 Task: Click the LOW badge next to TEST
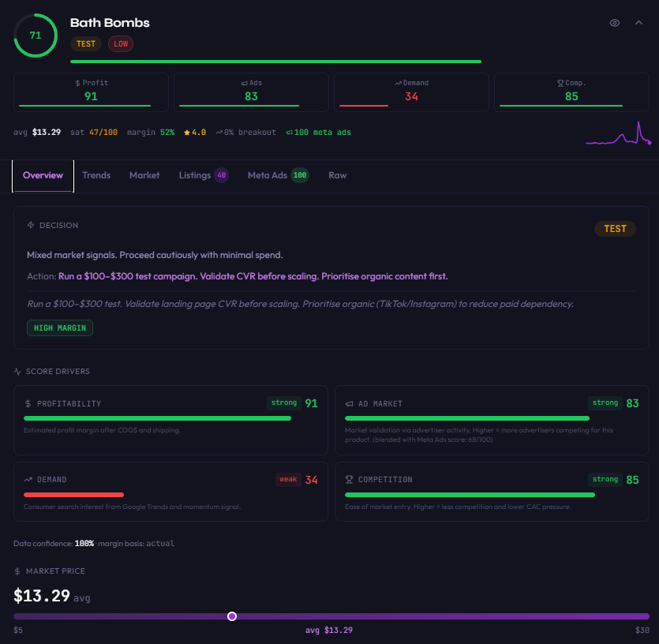point(121,43)
